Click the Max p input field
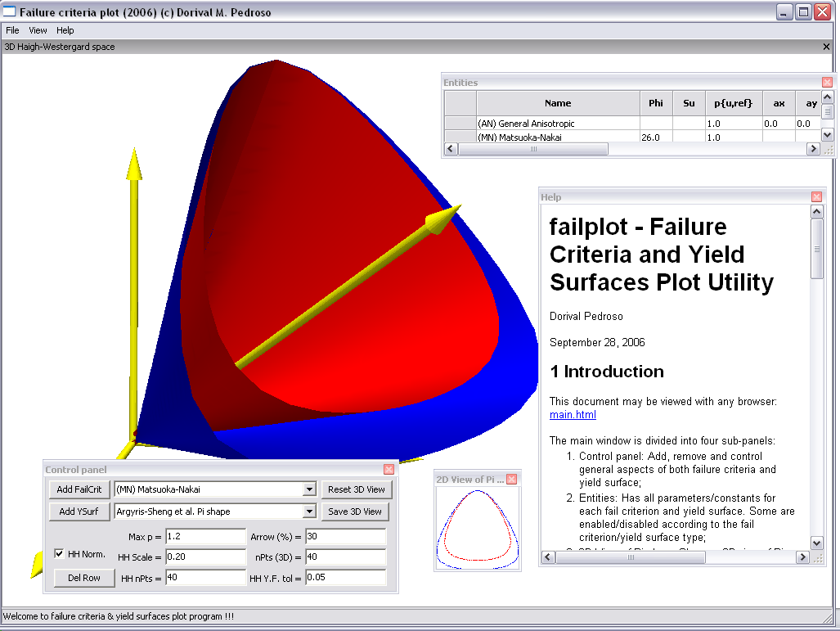840x631 pixels. pyautogui.click(x=204, y=537)
